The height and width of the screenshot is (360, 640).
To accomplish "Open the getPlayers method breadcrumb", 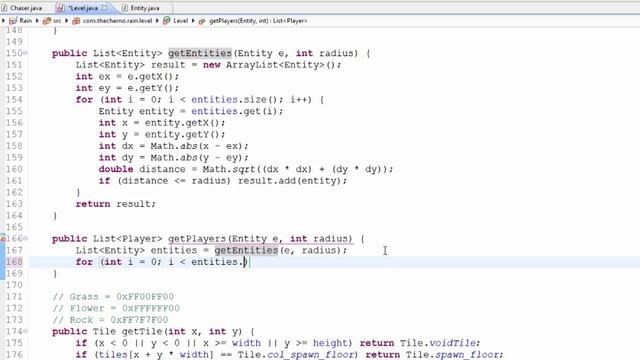I will [x=258, y=20].
